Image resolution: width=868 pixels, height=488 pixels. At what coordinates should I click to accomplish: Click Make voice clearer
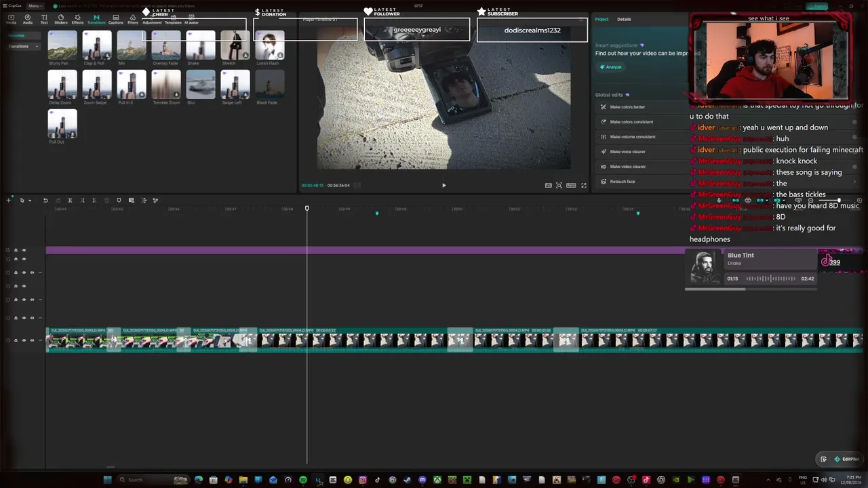628,152
